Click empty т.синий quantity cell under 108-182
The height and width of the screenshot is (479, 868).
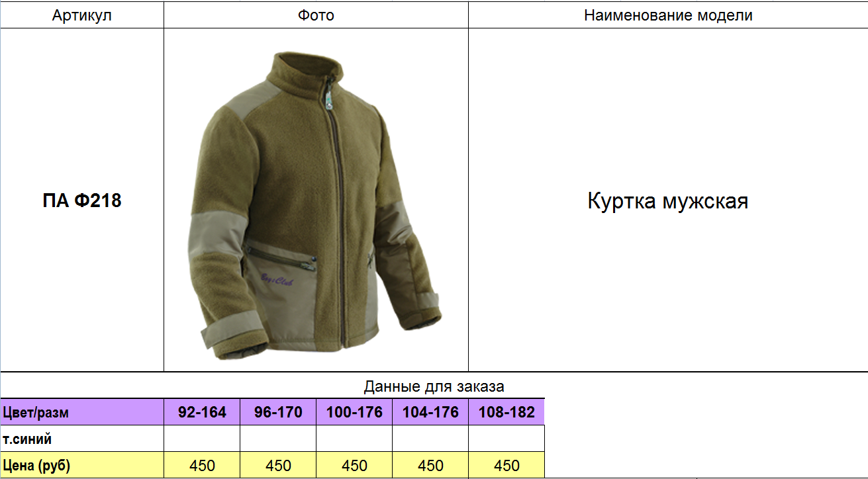pyautogui.click(x=506, y=439)
